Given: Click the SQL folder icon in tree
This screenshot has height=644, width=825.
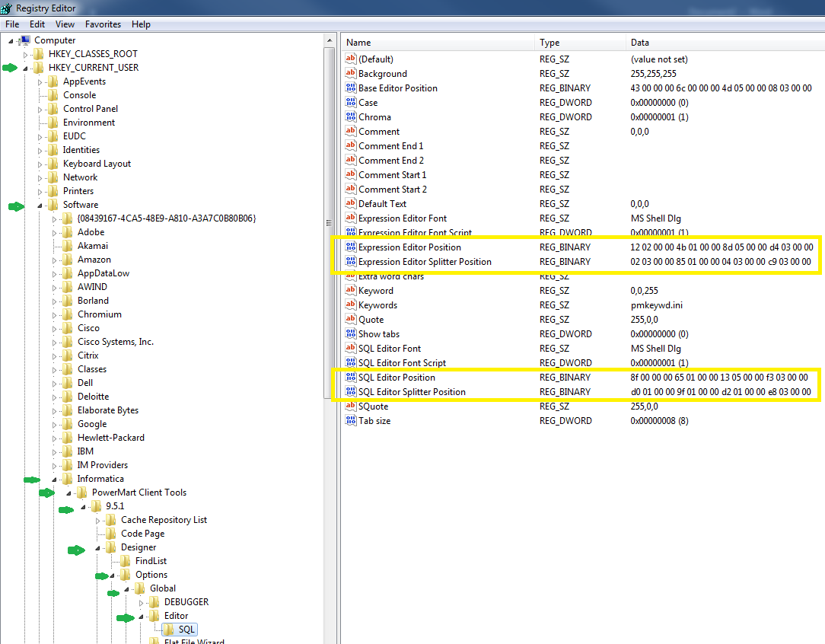Looking at the screenshot, I should point(169,630).
